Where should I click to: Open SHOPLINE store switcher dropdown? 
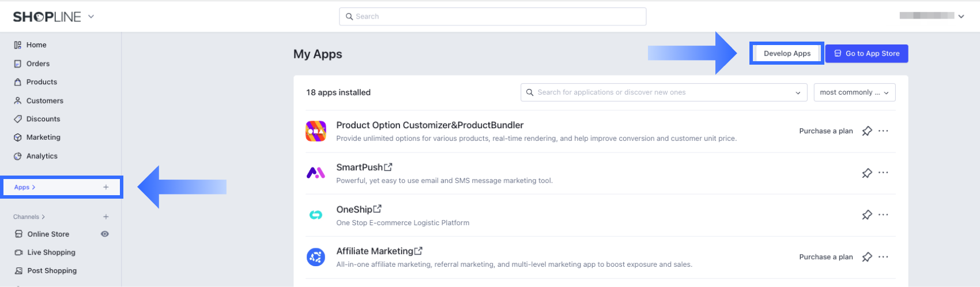[91, 17]
